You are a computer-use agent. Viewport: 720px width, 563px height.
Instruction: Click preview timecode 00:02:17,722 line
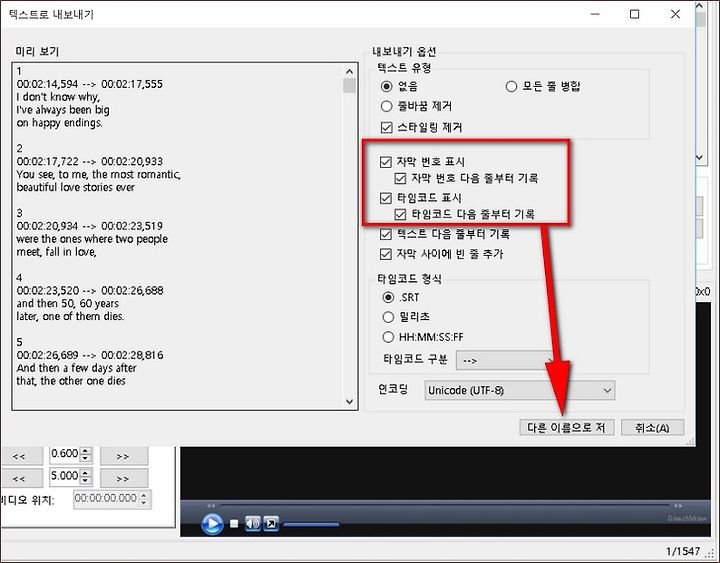90,161
